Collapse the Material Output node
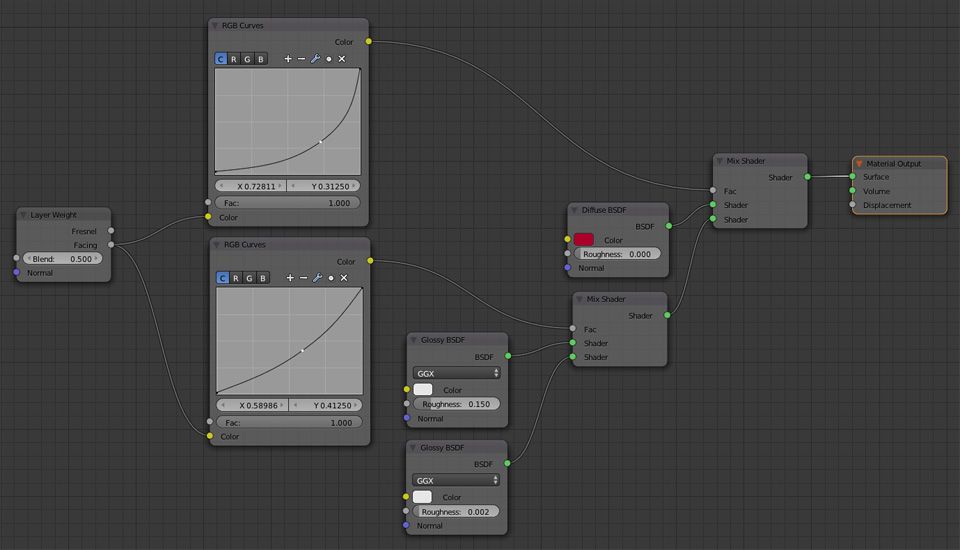960x550 pixels. 859,164
